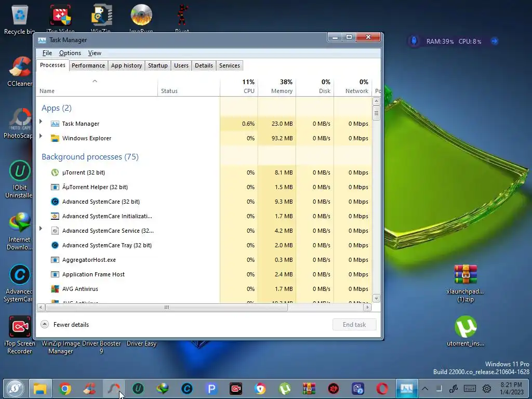The width and height of the screenshot is (532, 399).
Task: Open Advanced SystemCare desktop shortcut
Action: click(x=19, y=283)
